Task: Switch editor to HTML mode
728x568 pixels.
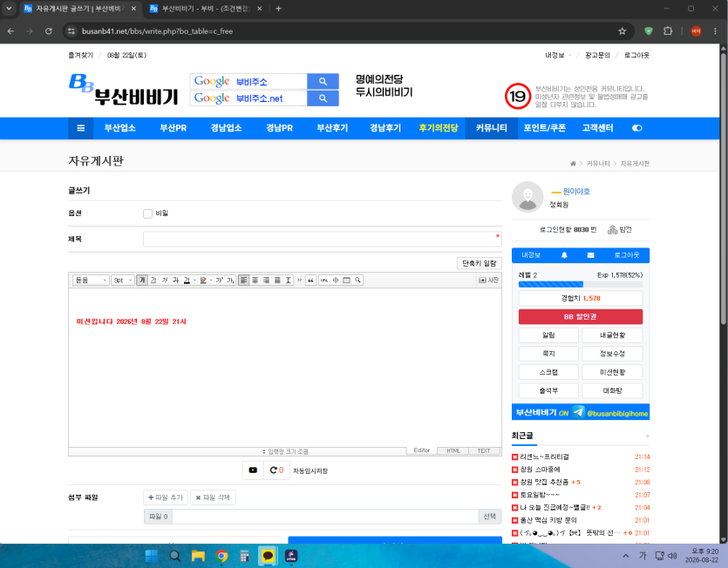Action: pos(453,450)
